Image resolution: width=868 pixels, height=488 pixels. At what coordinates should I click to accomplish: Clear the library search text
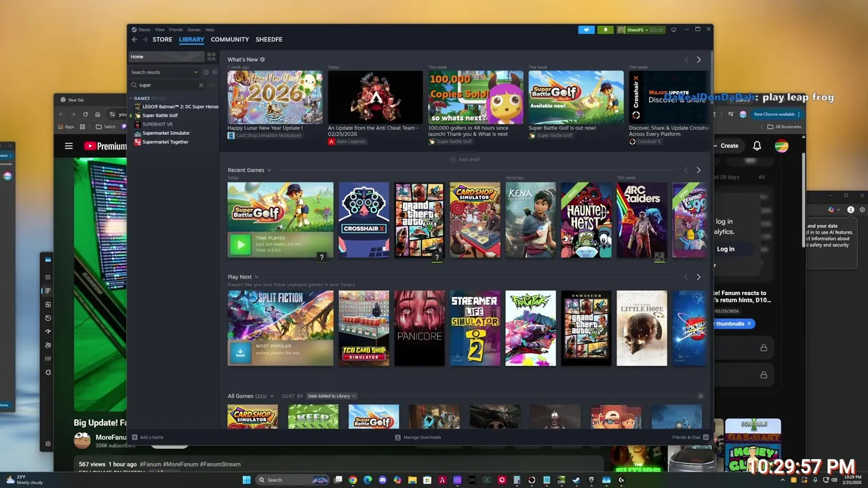click(x=201, y=85)
